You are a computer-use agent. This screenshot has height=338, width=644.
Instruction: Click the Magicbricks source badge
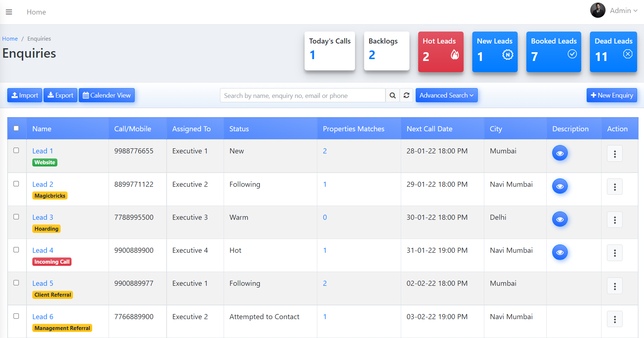[50, 196]
